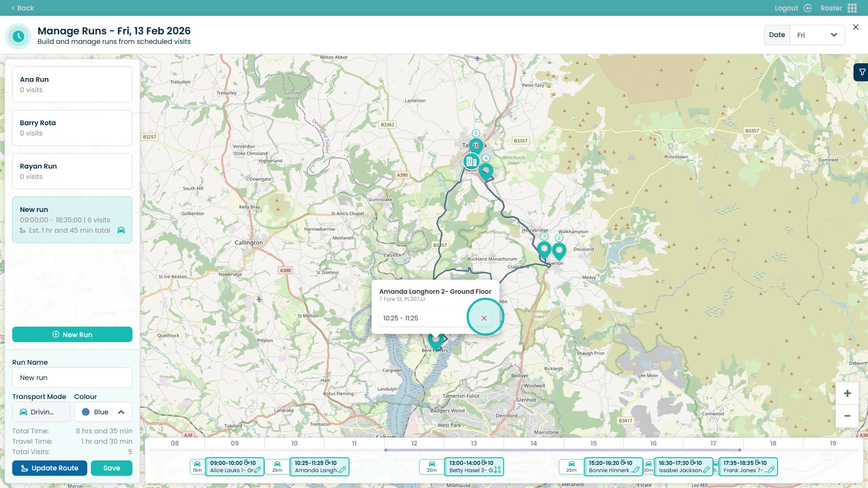
Task: Click the 19 hour mark on timeline
Action: pyautogui.click(x=833, y=444)
